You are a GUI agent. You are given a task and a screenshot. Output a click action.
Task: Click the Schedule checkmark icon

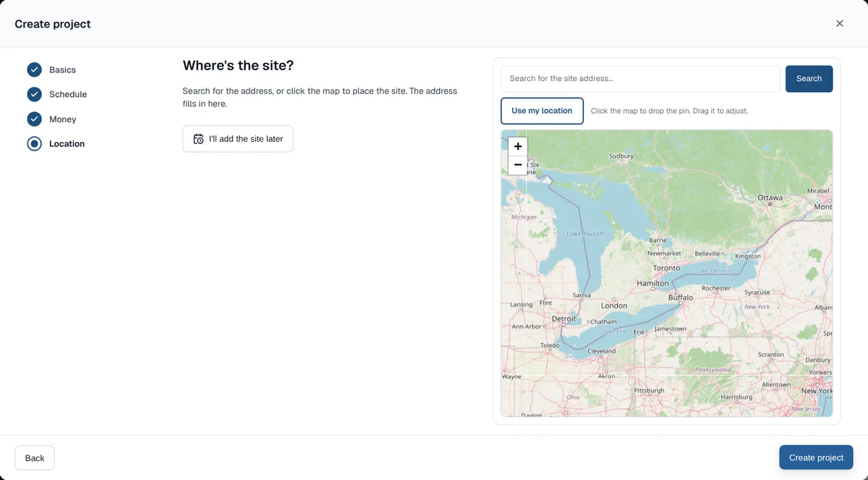tap(34, 94)
